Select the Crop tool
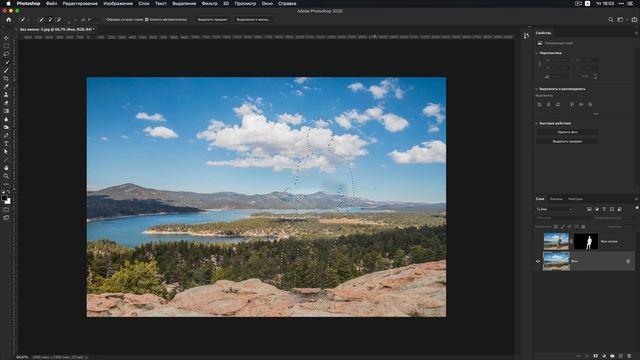Screen dimensions: 640x360 click(x=6, y=78)
